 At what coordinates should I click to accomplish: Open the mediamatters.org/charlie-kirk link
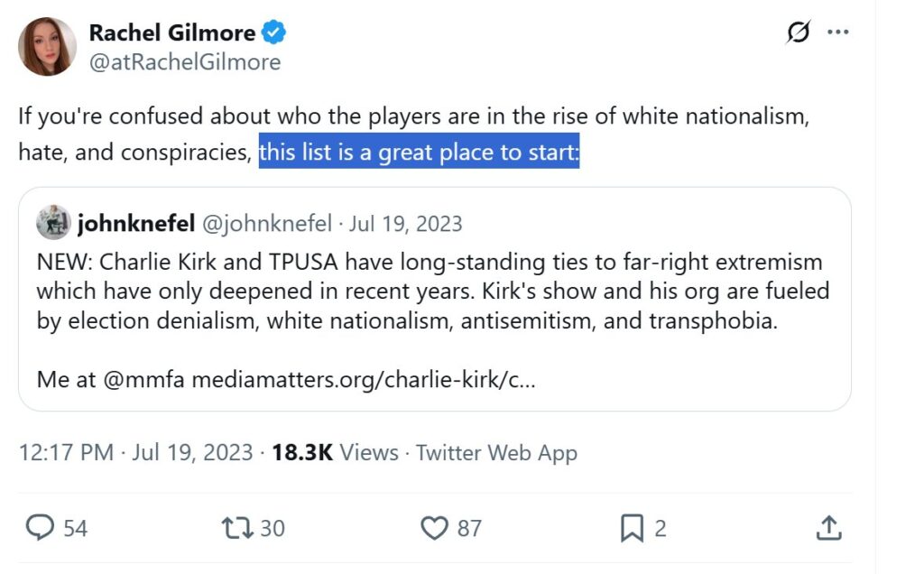point(363,379)
